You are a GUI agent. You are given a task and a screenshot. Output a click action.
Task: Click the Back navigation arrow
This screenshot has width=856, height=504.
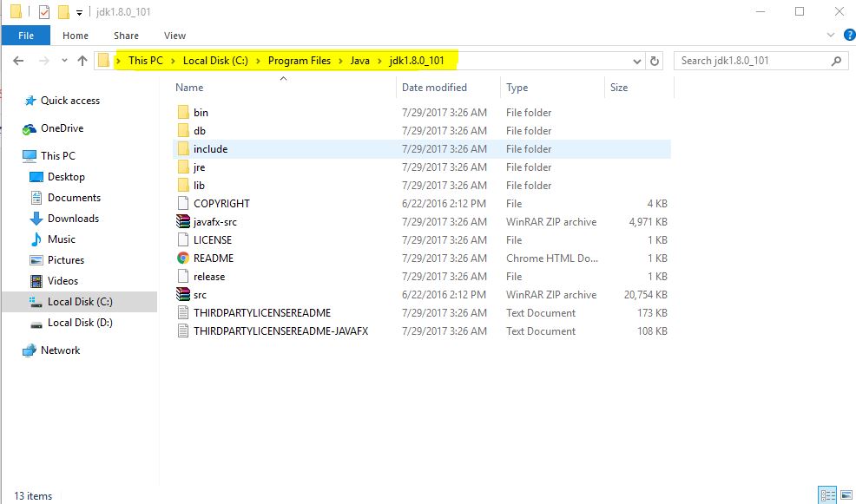click(17, 61)
